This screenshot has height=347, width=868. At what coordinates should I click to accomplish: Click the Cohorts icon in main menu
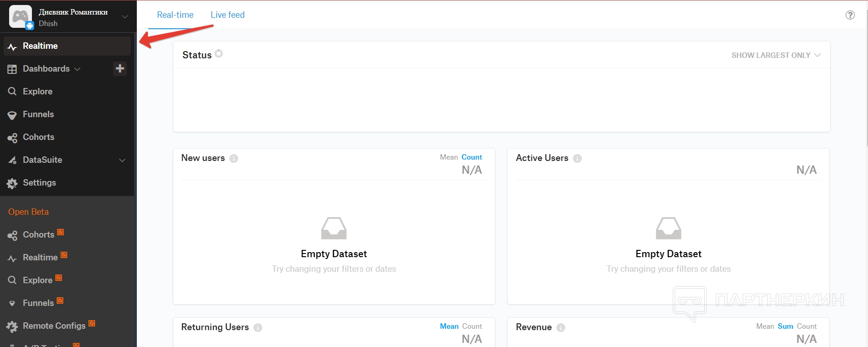click(12, 137)
